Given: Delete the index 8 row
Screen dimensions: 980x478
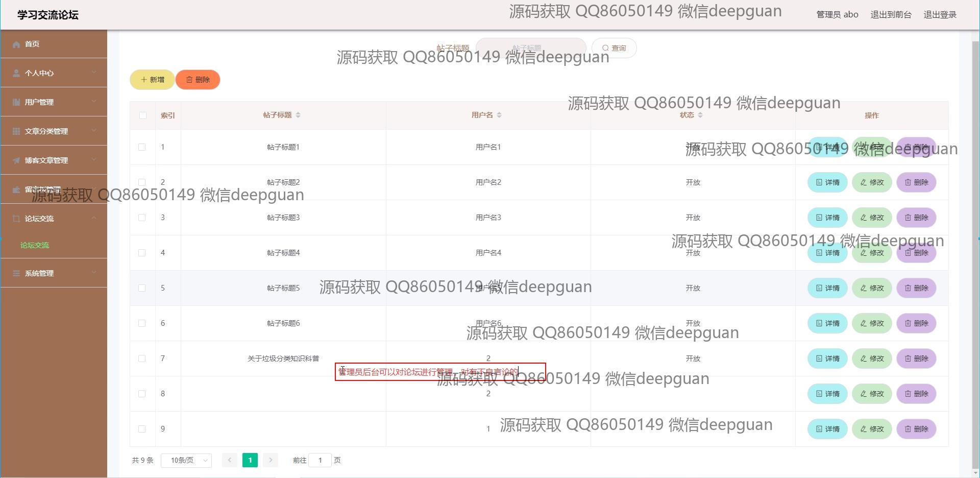Looking at the screenshot, I should 916,394.
